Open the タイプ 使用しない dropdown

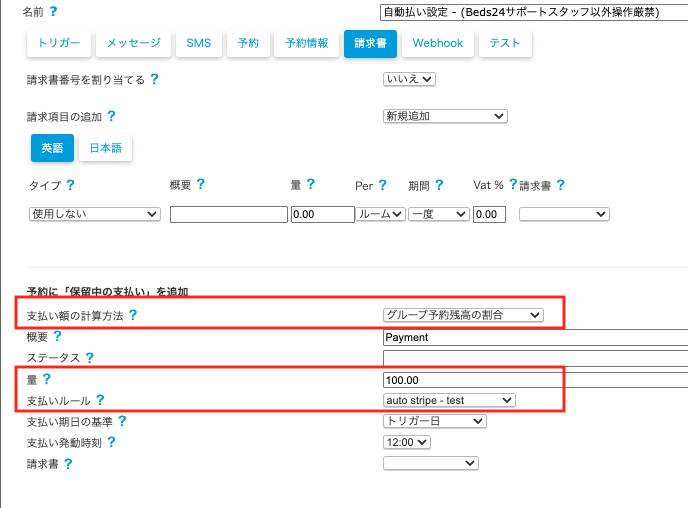pos(95,214)
